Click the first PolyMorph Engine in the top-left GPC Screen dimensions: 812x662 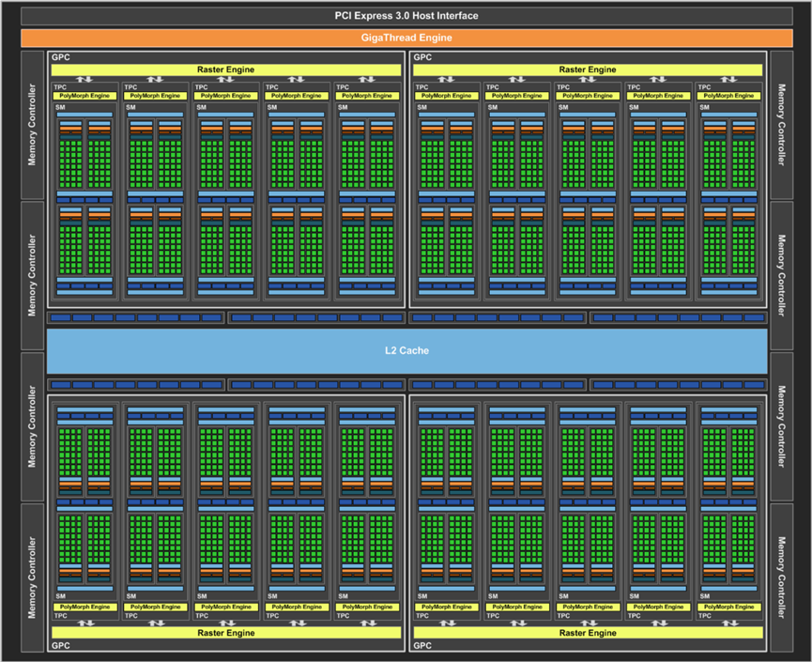click(x=84, y=96)
